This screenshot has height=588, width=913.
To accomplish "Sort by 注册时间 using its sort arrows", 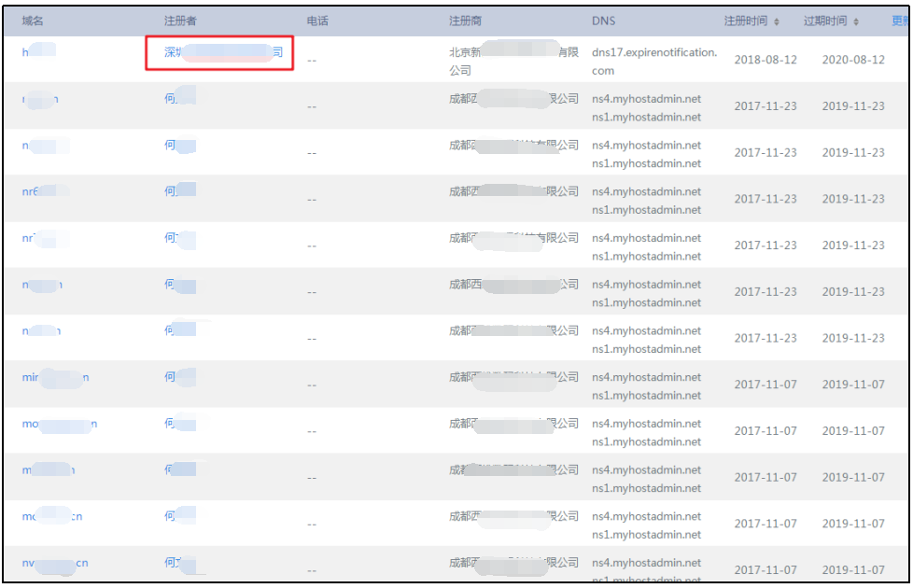I will 776,21.
